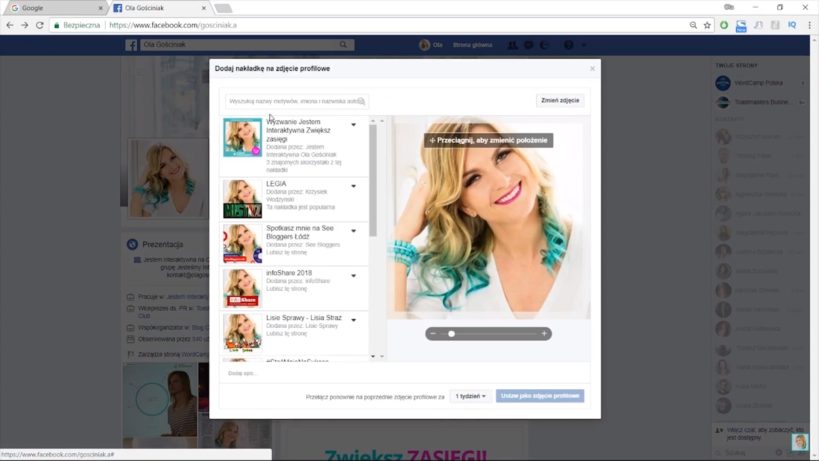Open dropdown arrow next to Wyzwanie Jestem Interaktywna
Image resolution: width=819 pixels, height=461 pixels.
click(x=354, y=125)
